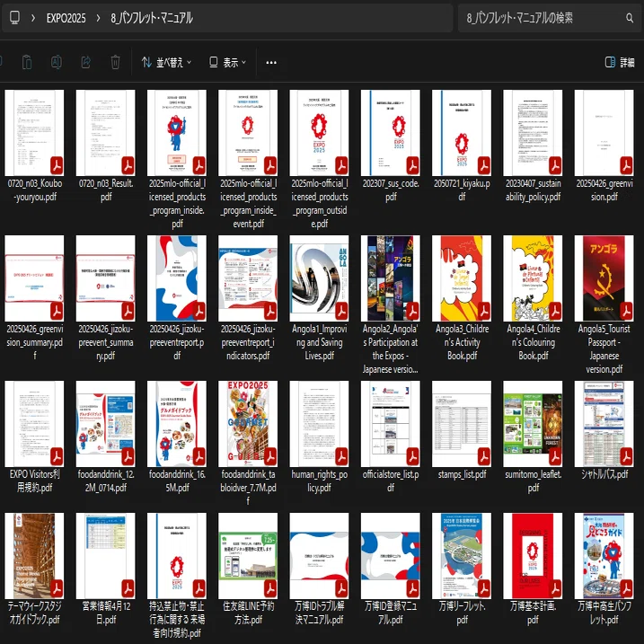The width and height of the screenshot is (644, 644).
Task: Select the 202307_sus_code.pdf file
Action: point(391,146)
